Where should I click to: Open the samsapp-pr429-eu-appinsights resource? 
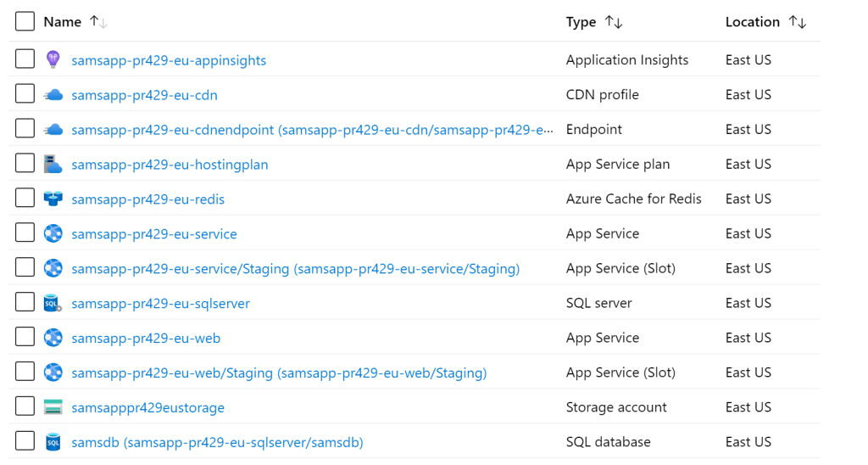(169, 60)
